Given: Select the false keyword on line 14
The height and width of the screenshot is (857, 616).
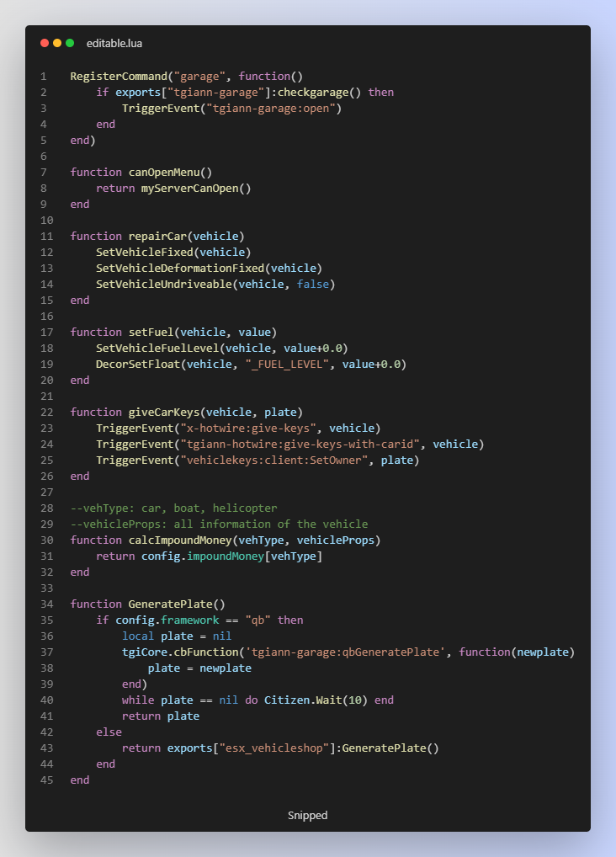Looking at the screenshot, I should click(313, 285).
